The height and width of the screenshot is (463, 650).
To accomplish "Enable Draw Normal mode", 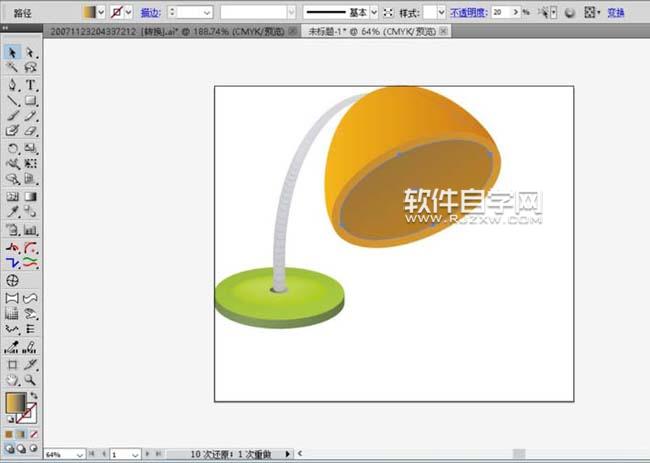I will [x=9, y=448].
